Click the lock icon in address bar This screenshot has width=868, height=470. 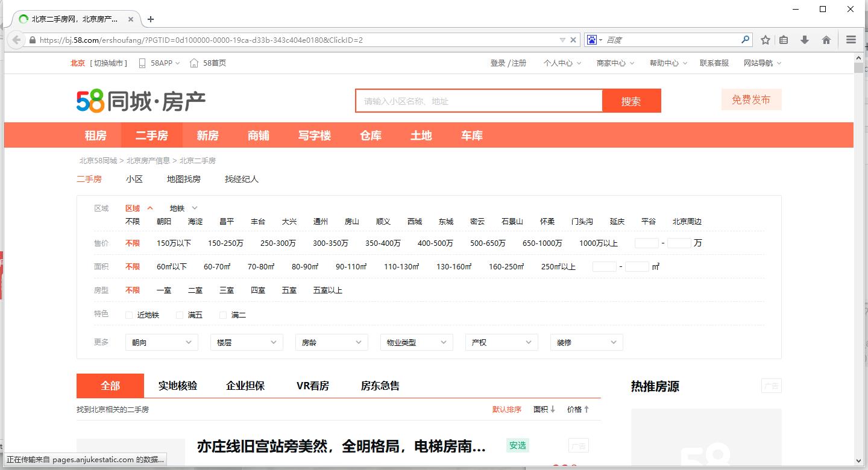click(33, 40)
